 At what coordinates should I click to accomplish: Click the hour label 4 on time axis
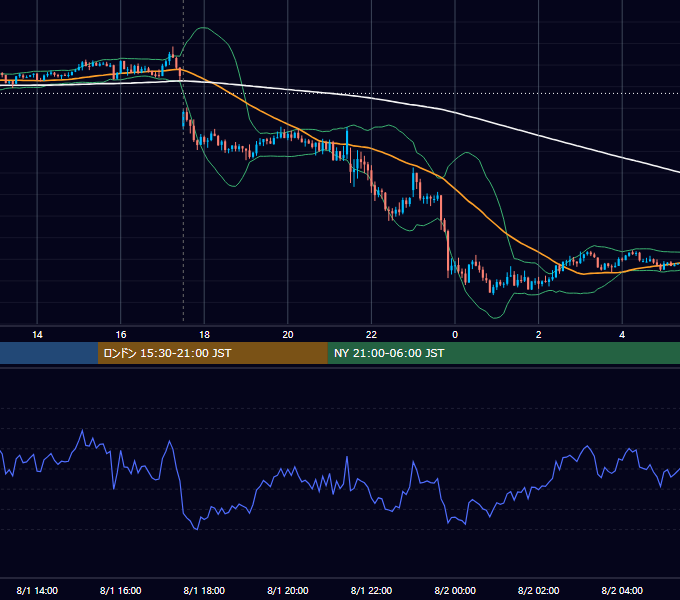point(622,335)
